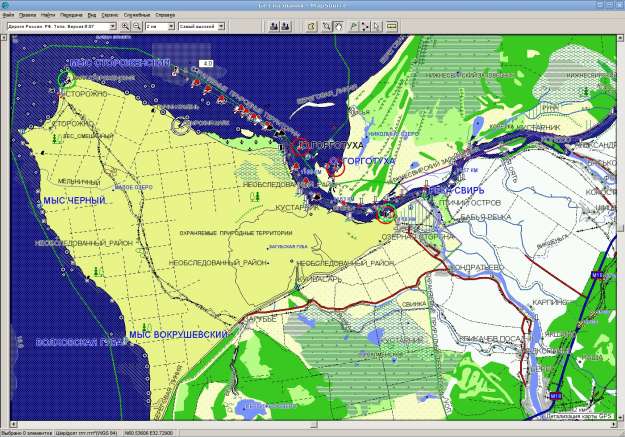
Task: Select the Zoom tool in the toolbar
Action: (x=325, y=26)
